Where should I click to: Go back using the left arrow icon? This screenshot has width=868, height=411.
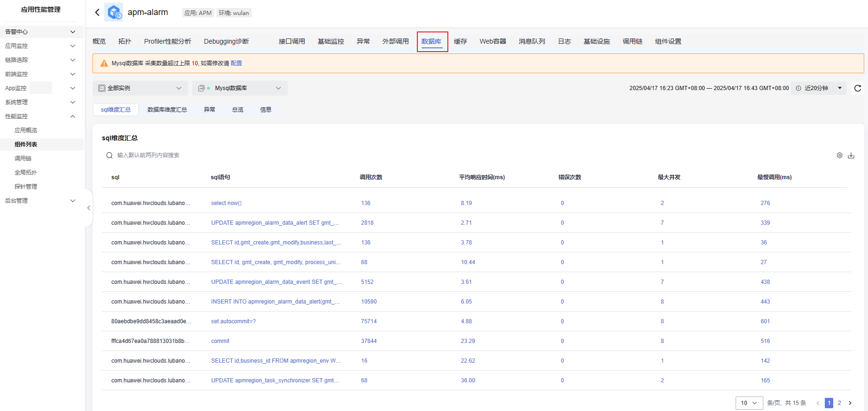point(97,12)
